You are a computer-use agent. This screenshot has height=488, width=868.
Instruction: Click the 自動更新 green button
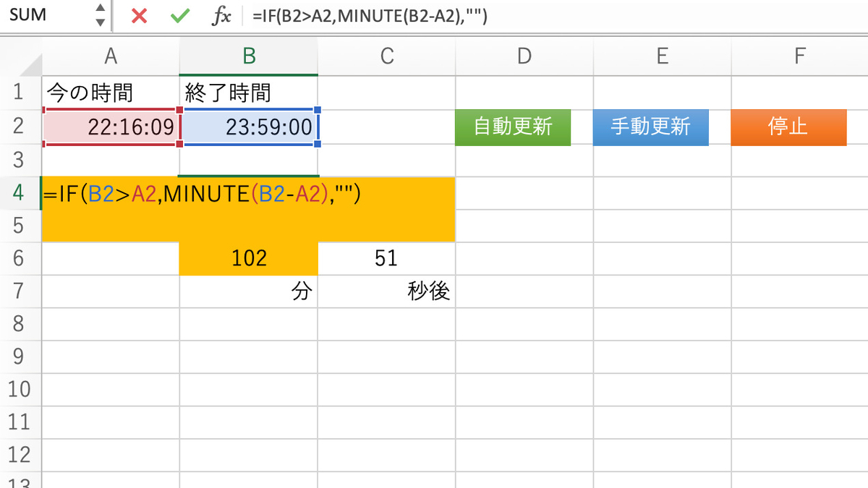(513, 127)
